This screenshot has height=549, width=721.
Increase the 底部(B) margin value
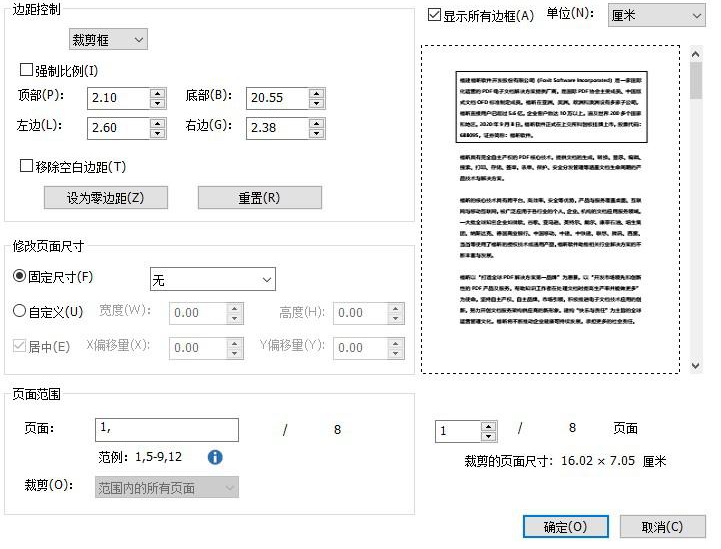click(x=316, y=93)
